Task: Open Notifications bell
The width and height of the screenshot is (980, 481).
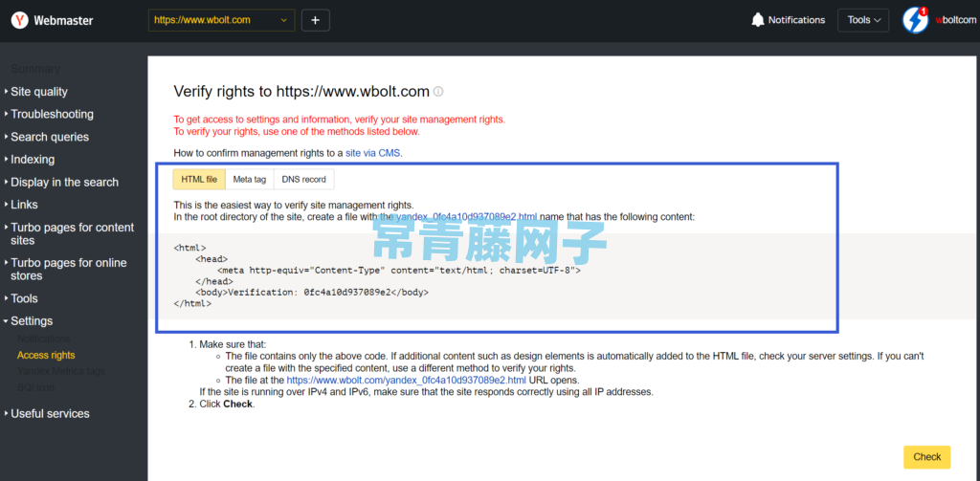Action: click(788, 20)
